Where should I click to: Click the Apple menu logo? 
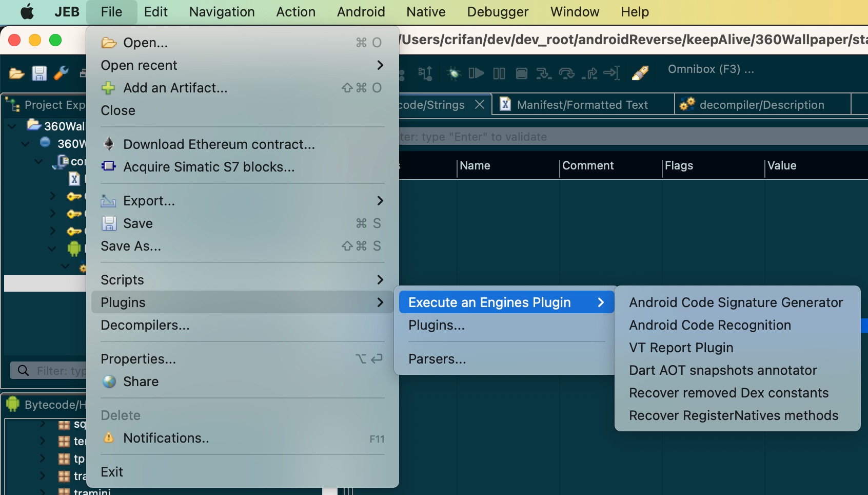[27, 12]
